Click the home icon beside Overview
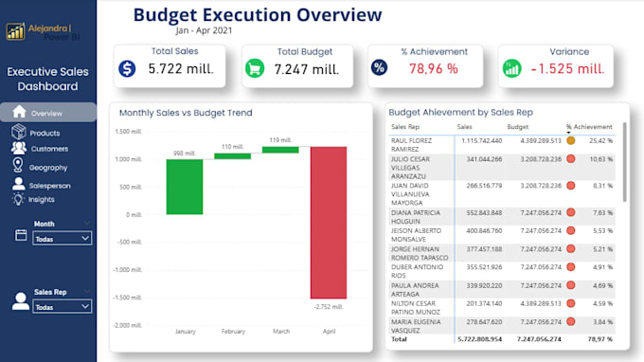The image size is (644, 362). (19, 112)
